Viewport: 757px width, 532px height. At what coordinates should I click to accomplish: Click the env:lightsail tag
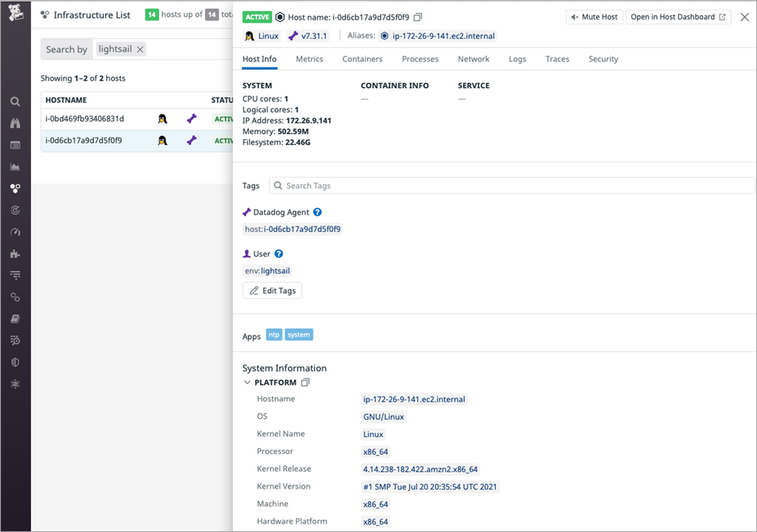click(x=267, y=271)
